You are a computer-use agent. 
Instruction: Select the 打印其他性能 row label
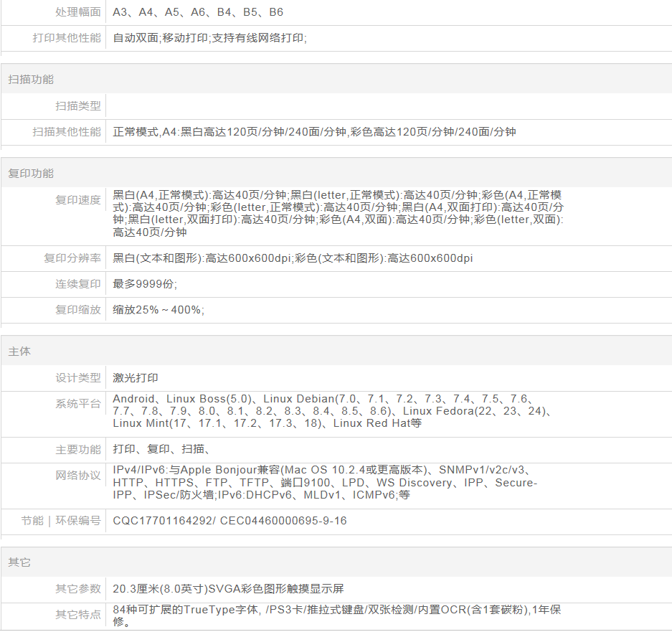[67, 38]
